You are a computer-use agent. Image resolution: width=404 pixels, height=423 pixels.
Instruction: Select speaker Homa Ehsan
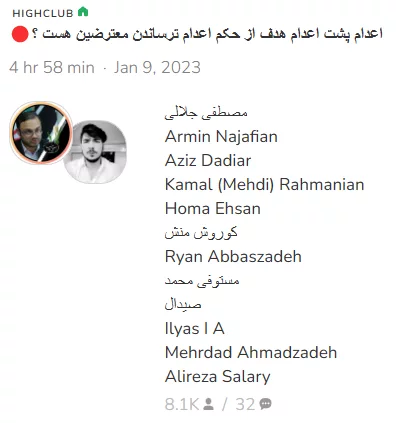(213, 209)
